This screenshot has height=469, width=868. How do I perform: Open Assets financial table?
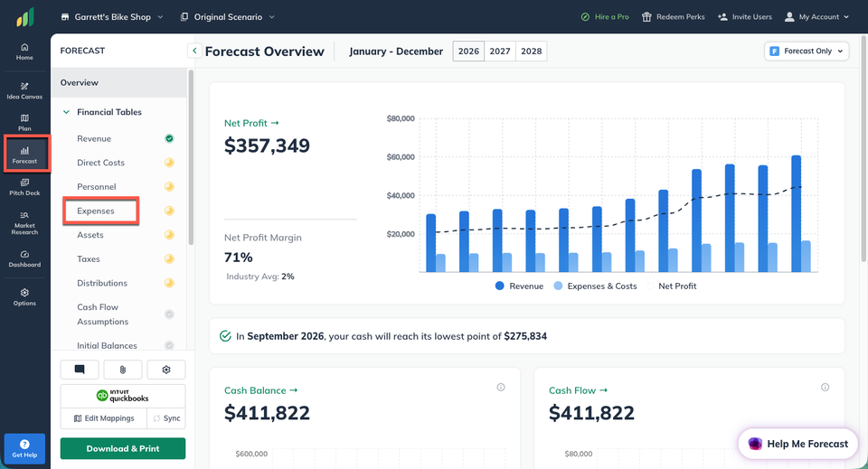[90, 235]
